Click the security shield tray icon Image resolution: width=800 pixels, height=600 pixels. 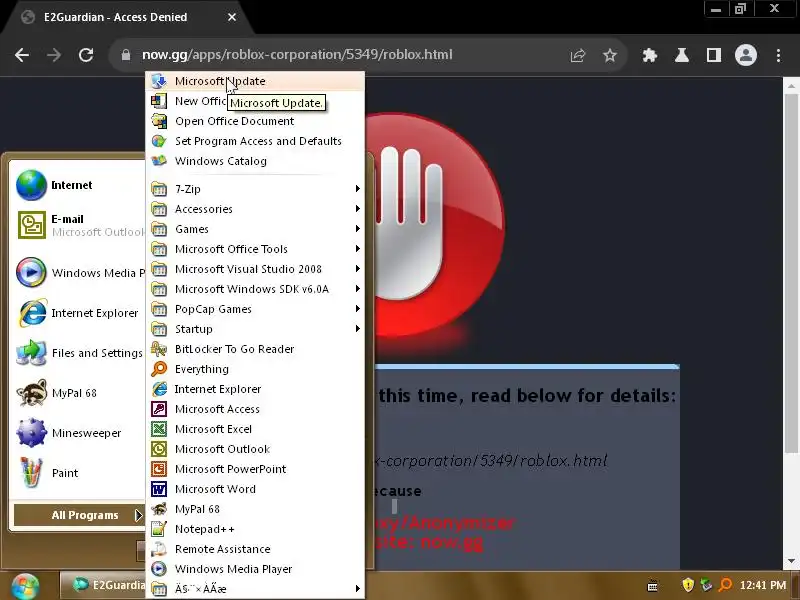click(688, 585)
